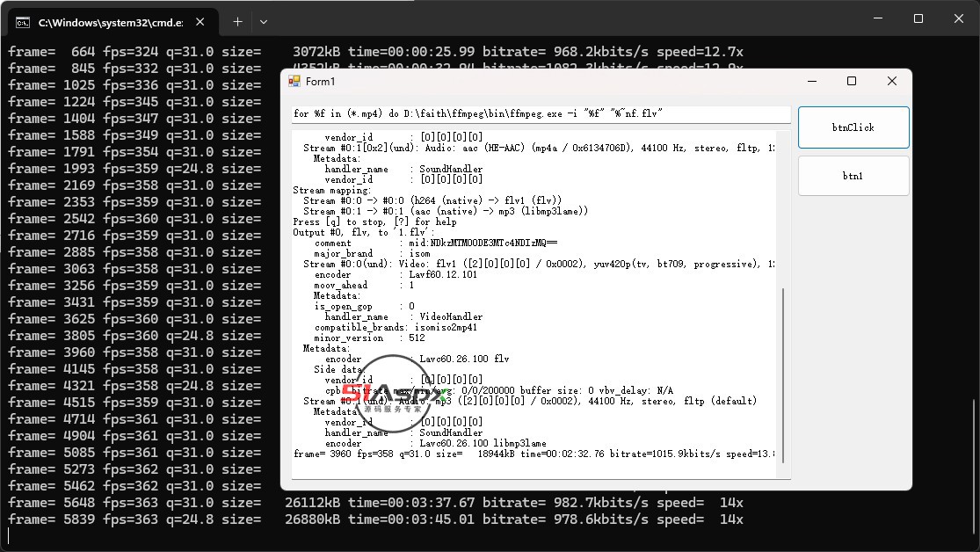Image resolution: width=980 pixels, height=552 pixels.
Task: Click the 'Output #0, flv' line
Action: [364, 232]
